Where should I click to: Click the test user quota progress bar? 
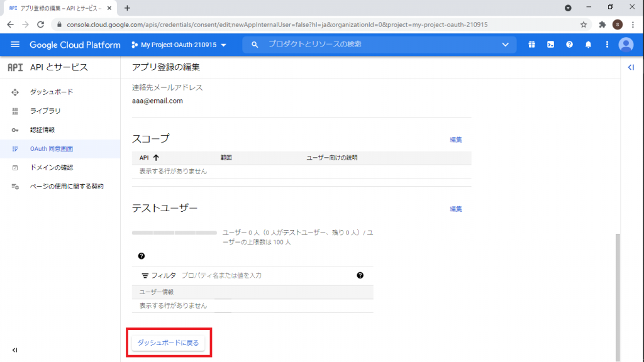(x=175, y=232)
